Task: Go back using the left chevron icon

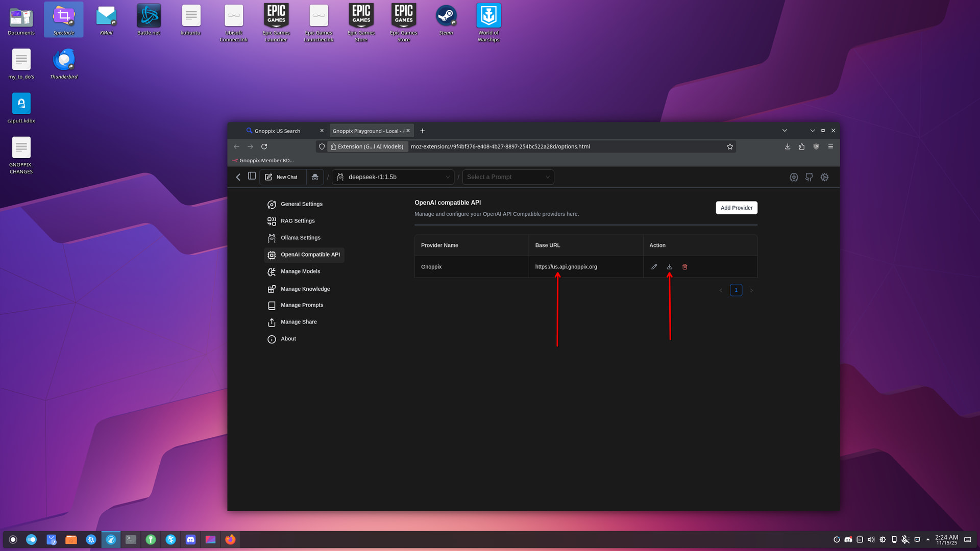Action: pyautogui.click(x=238, y=177)
